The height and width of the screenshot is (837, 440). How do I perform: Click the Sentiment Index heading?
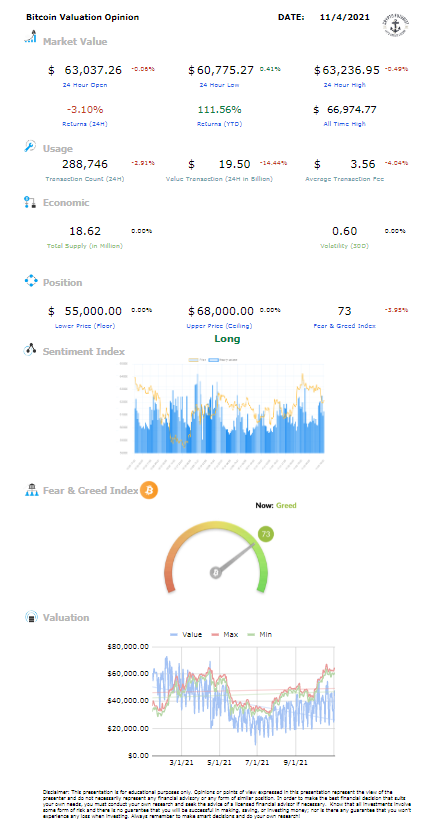click(84, 352)
